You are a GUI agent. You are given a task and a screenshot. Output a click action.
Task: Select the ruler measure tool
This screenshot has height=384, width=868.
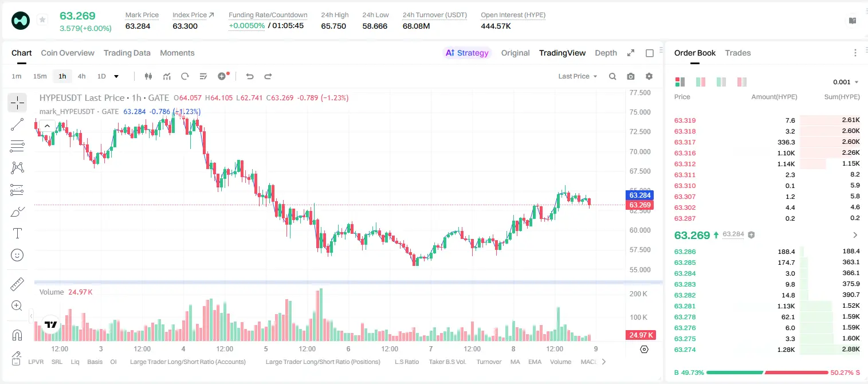pos(17,284)
